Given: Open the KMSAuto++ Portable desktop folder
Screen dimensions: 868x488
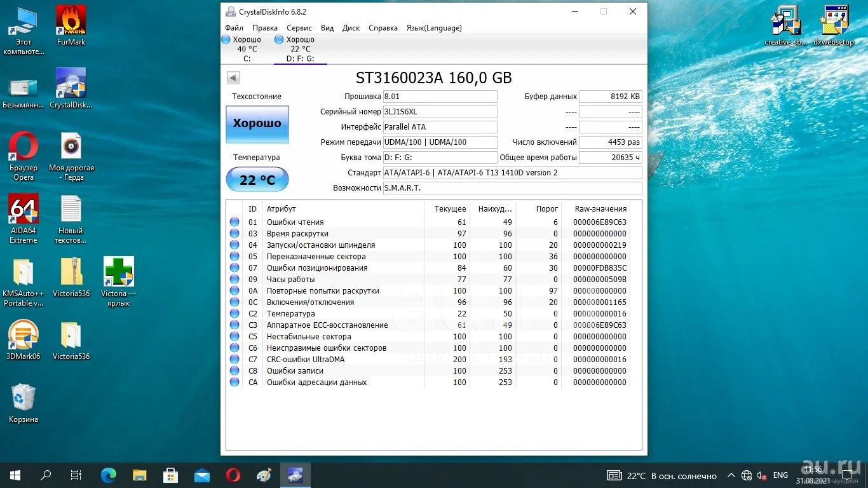Looking at the screenshot, I should (x=24, y=282).
